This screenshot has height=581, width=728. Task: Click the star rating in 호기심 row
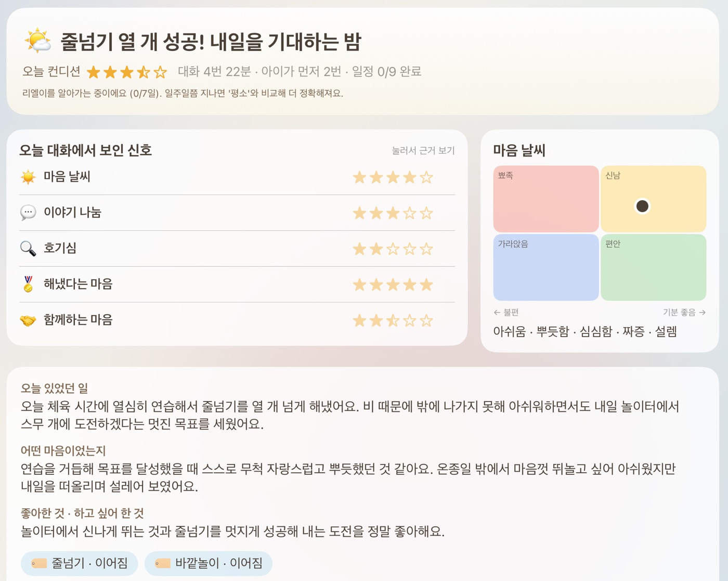click(393, 249)
